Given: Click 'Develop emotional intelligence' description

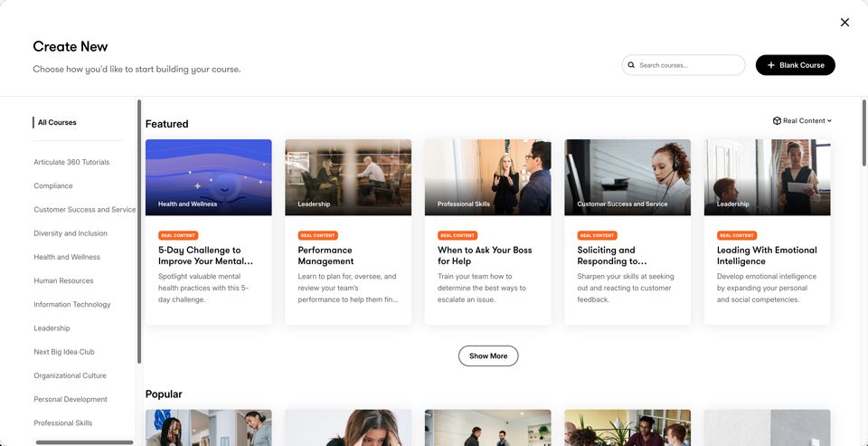Looking at the screenshot, I should click(767, 288).
